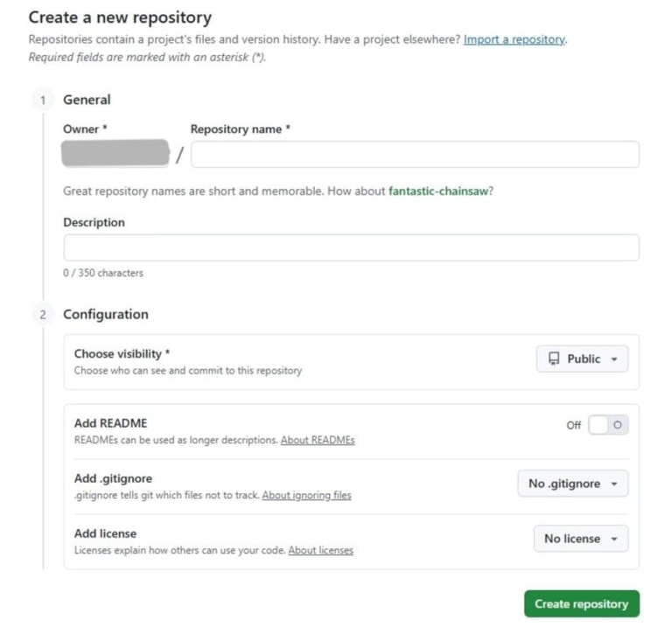672x641 pixels.
Task: Open the About ignoring files link
Action: coord(306,495)
